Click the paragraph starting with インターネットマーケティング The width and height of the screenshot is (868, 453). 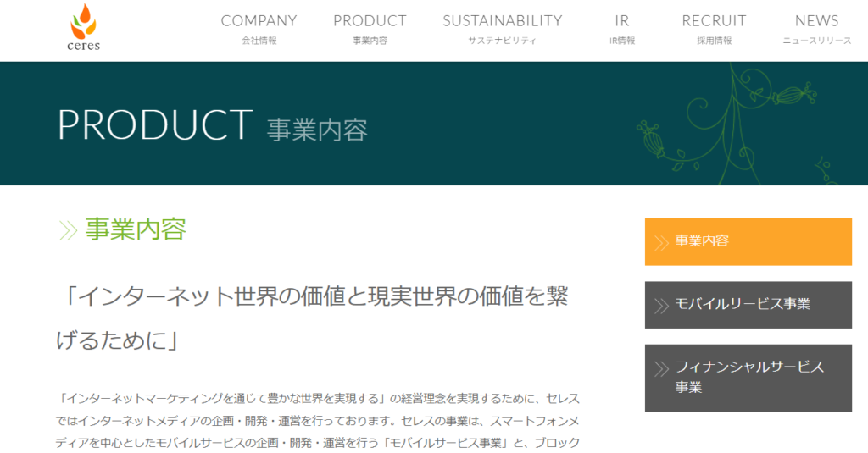pyautogui.click(x=319, y=421)
